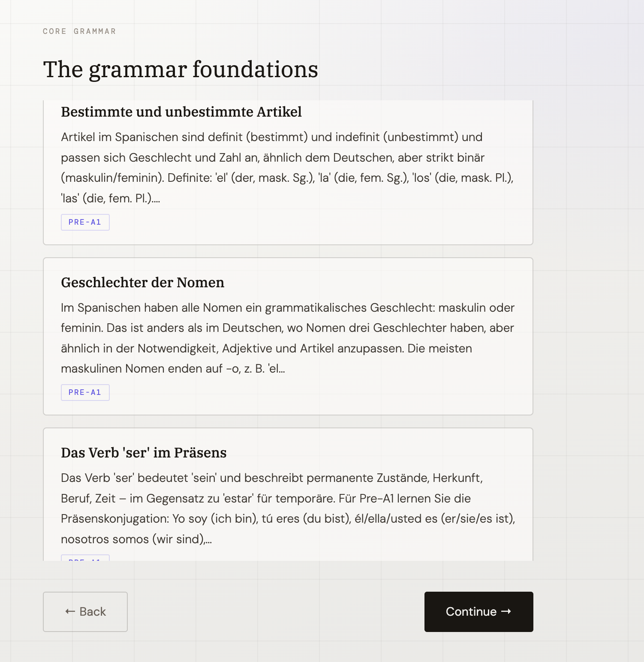
Task: Select the heading 'Bestimmte und unbestimmte Artikel'
Action: (x=181, y=112)
